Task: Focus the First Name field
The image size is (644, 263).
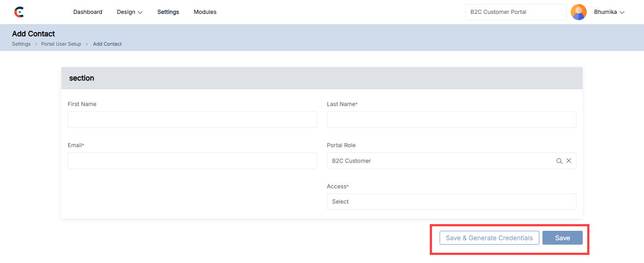Action: click(192, 120)
